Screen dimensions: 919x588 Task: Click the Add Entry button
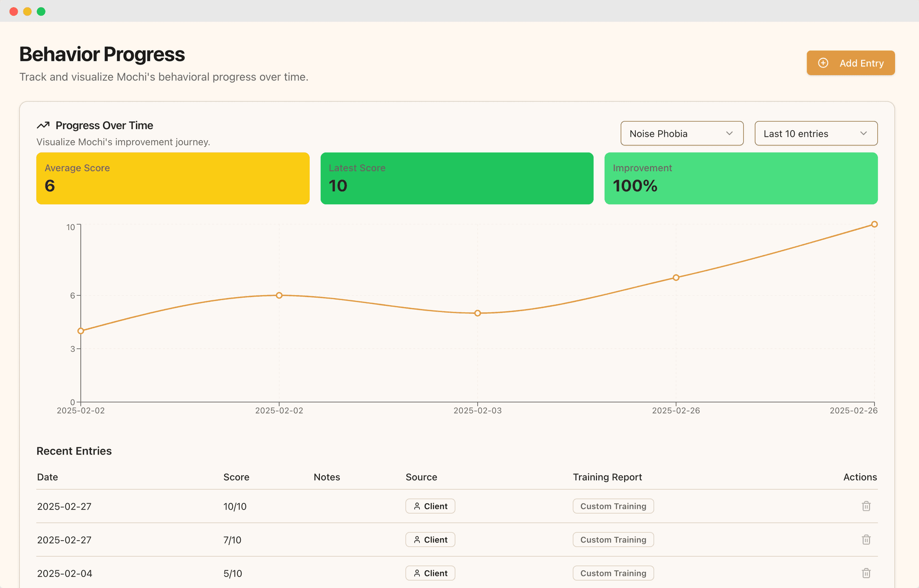click(851, 63)
